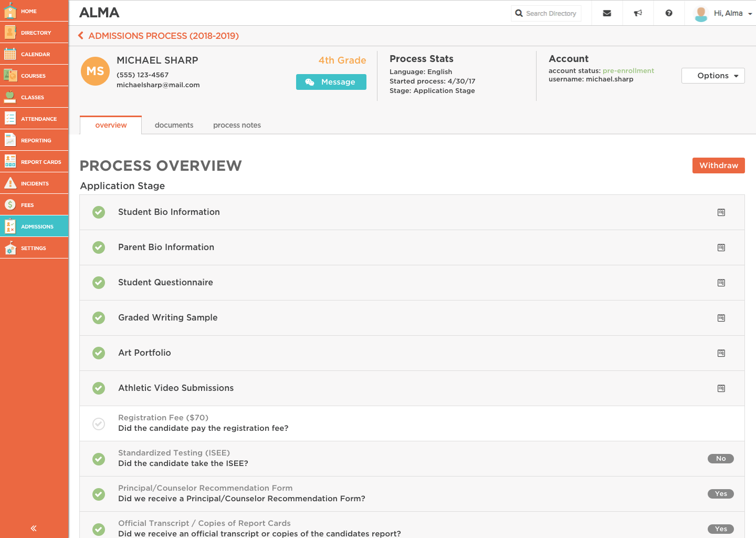Click form icon for Graded Writing Sample
Viewport: 756px width, 538px height.
721,318
